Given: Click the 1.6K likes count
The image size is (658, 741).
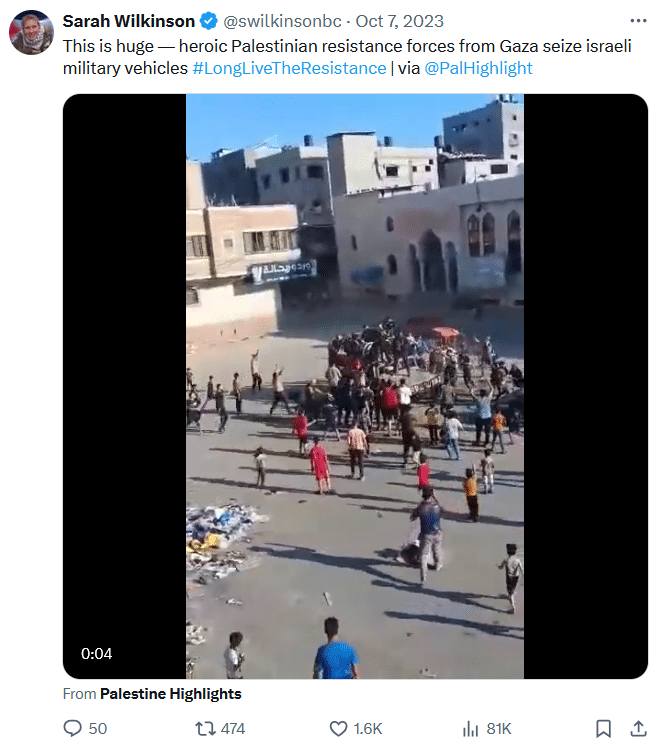Looking at the screenshot, I should (368, 728).
